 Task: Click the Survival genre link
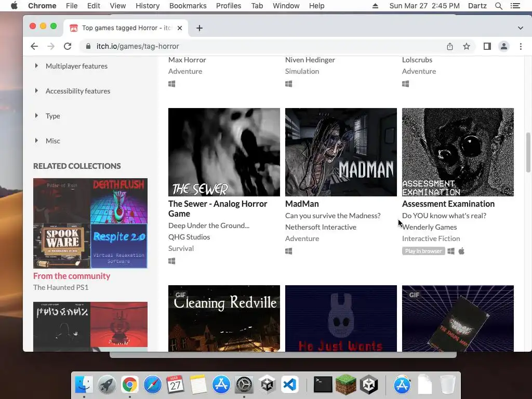(181, 248)
